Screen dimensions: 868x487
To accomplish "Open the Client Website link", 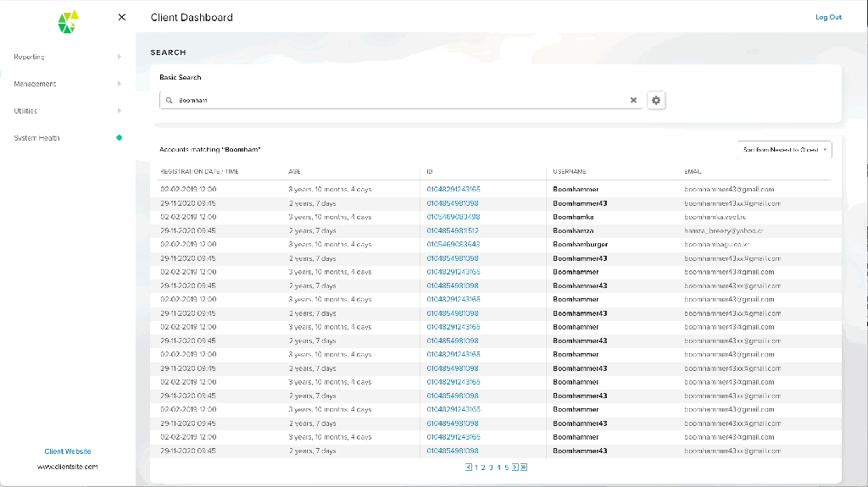I will (68, 451).
